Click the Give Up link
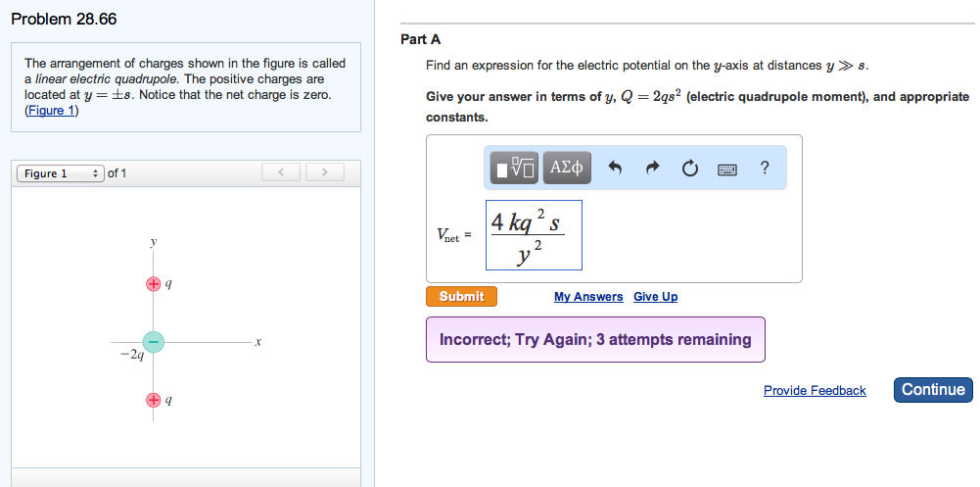This screenshot has height=487, width=980. 655,297
